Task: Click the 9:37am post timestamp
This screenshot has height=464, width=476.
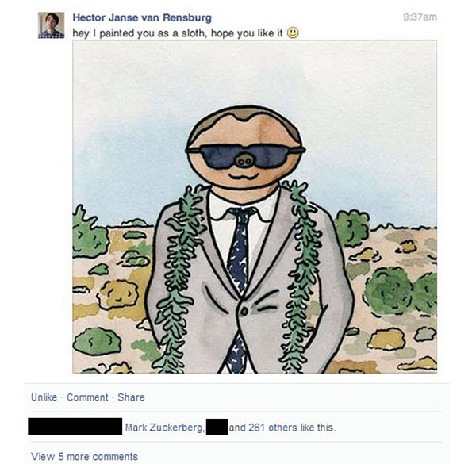Action: click(x=420, y=17)
